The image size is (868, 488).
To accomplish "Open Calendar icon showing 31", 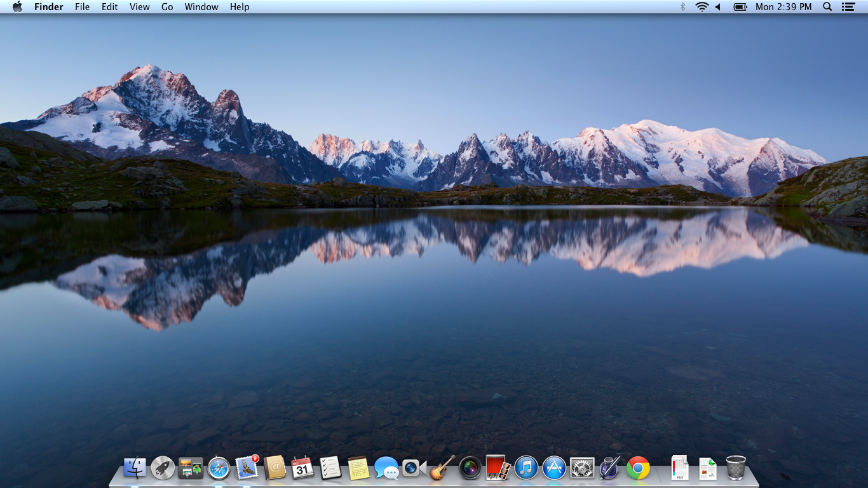I will [302, 468].
